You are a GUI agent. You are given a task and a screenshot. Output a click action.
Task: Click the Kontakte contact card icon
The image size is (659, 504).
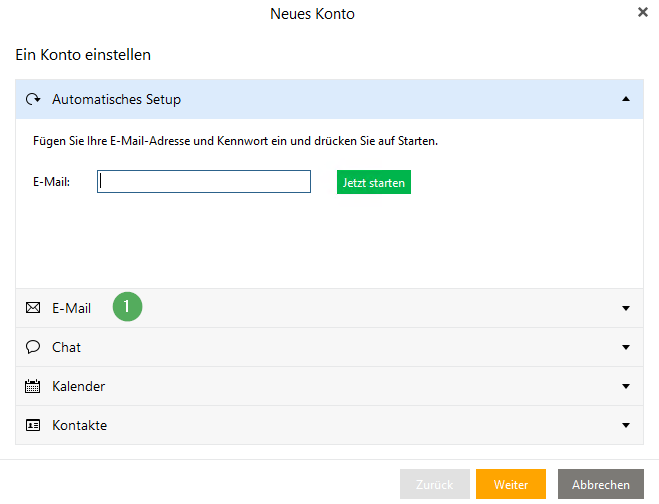click(x=33, y=425)
